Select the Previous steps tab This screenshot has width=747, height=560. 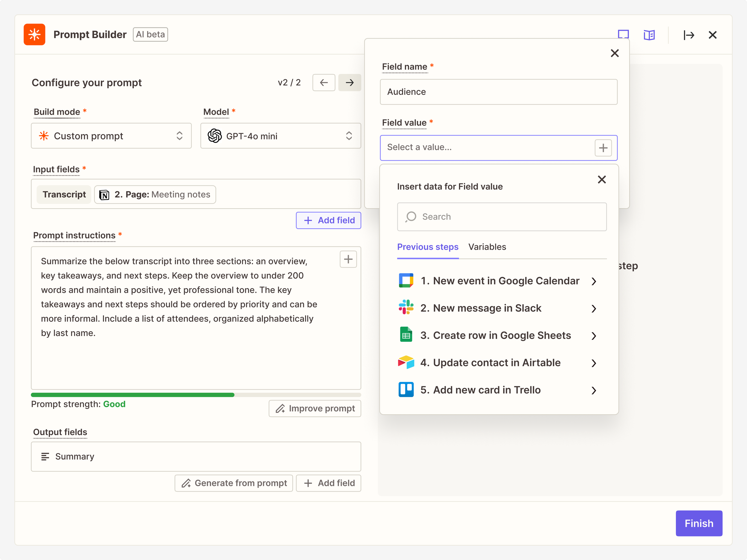tap(428, 247)
